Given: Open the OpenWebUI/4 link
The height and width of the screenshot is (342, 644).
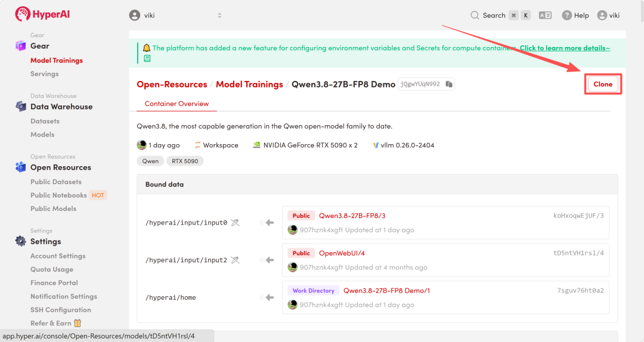Looking at the screenshot, I should (342, 253).
